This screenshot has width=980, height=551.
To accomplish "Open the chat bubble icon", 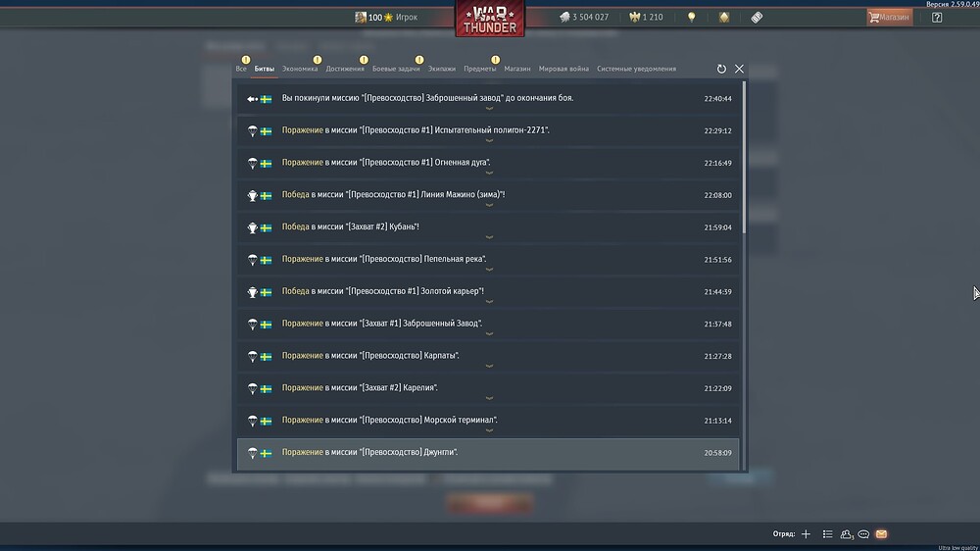I will tap(863, 534).
